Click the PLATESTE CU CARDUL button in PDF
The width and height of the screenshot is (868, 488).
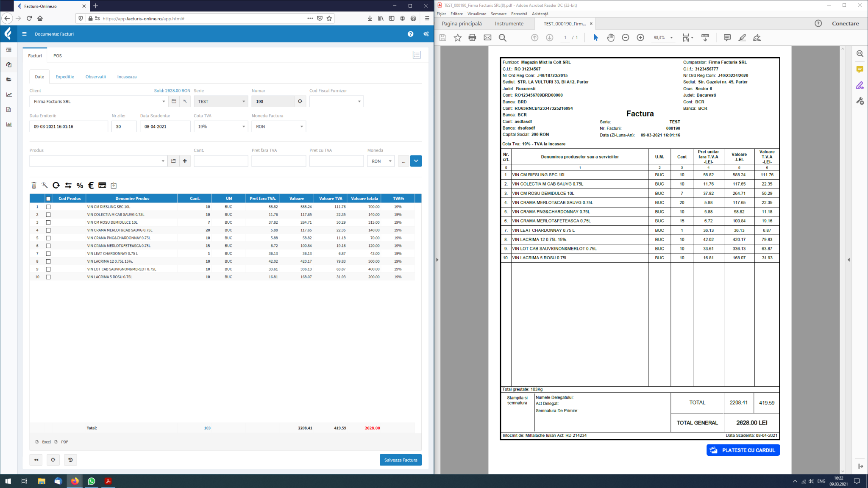click(x=743, y=450)
